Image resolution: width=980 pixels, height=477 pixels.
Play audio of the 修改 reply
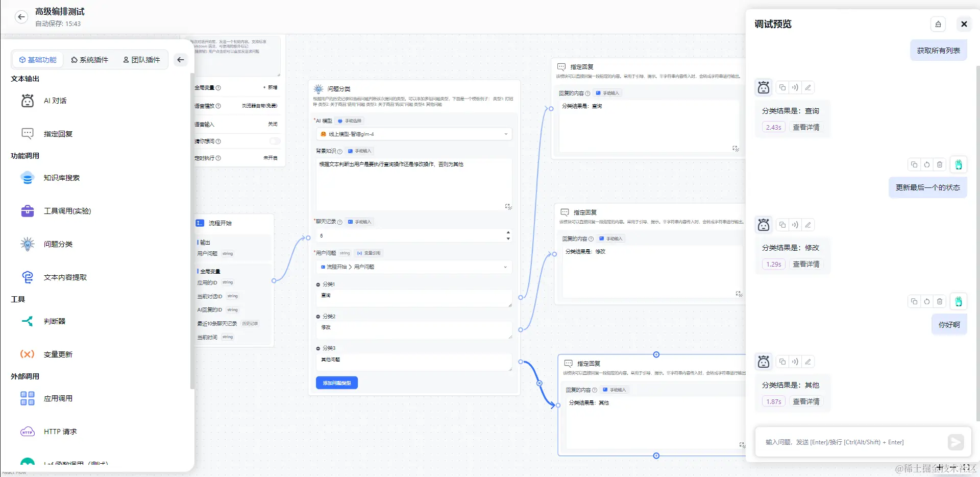[795, 225]
